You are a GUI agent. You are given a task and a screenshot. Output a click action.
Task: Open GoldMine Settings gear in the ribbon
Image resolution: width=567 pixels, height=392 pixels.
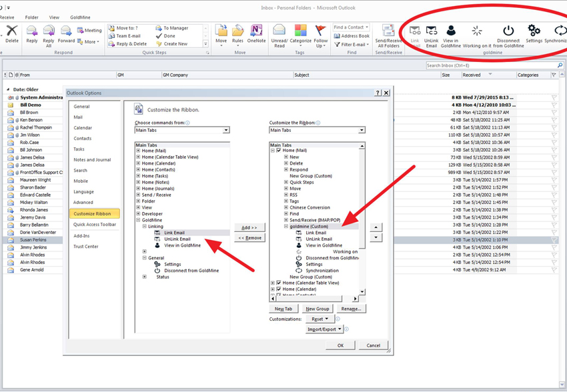point(534,34)
